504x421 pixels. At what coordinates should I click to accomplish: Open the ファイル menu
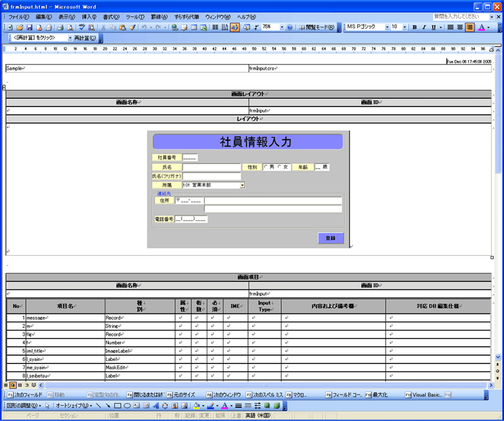pyautogui.click(x=18, y=17)
